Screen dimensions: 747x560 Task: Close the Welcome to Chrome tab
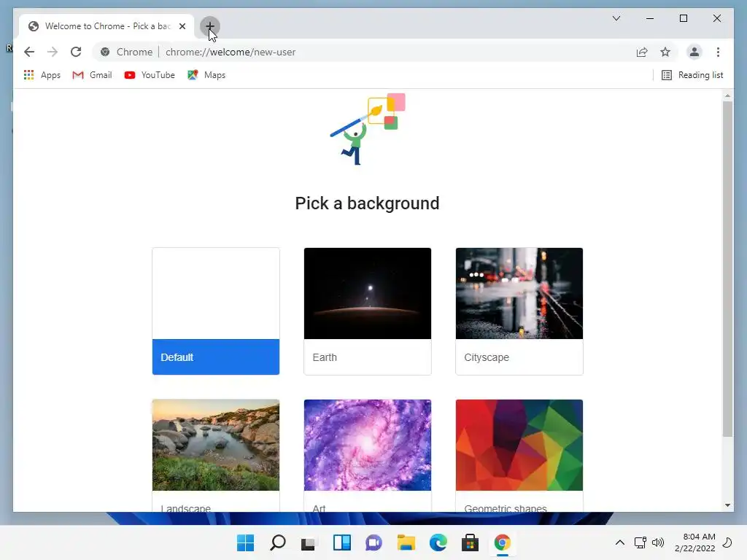[x=182, y=26]
